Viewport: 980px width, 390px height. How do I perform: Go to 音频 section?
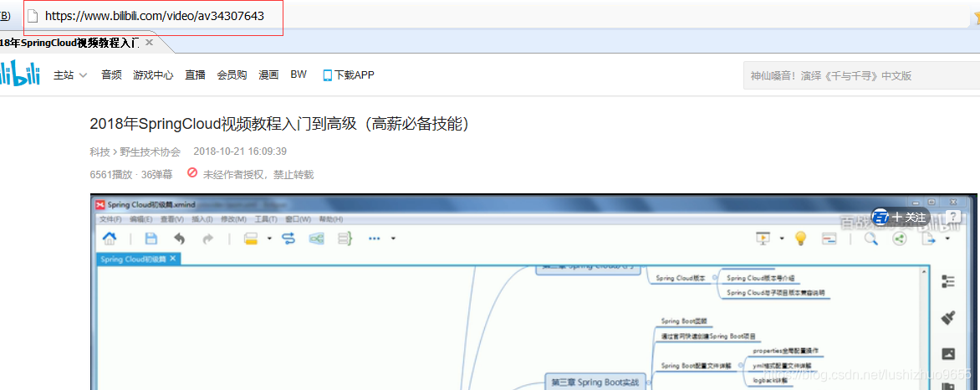tap(111, 75)
